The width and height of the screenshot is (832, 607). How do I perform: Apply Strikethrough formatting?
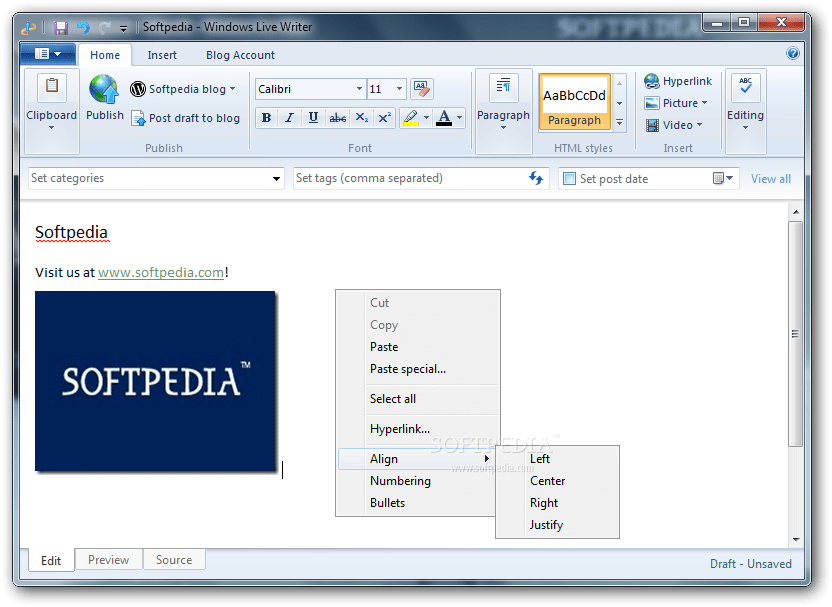338,118
